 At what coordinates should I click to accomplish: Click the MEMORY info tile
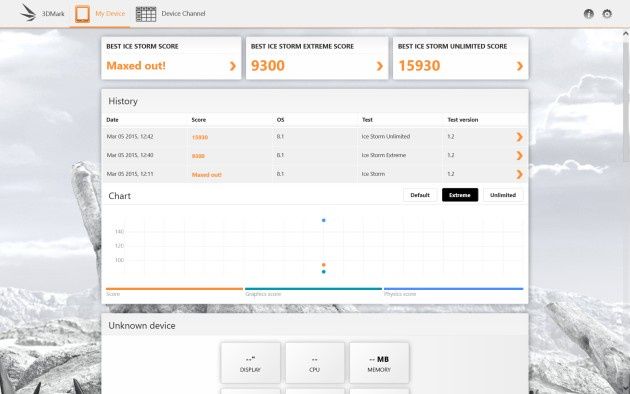pyautogui.click(x=379, y=363)
